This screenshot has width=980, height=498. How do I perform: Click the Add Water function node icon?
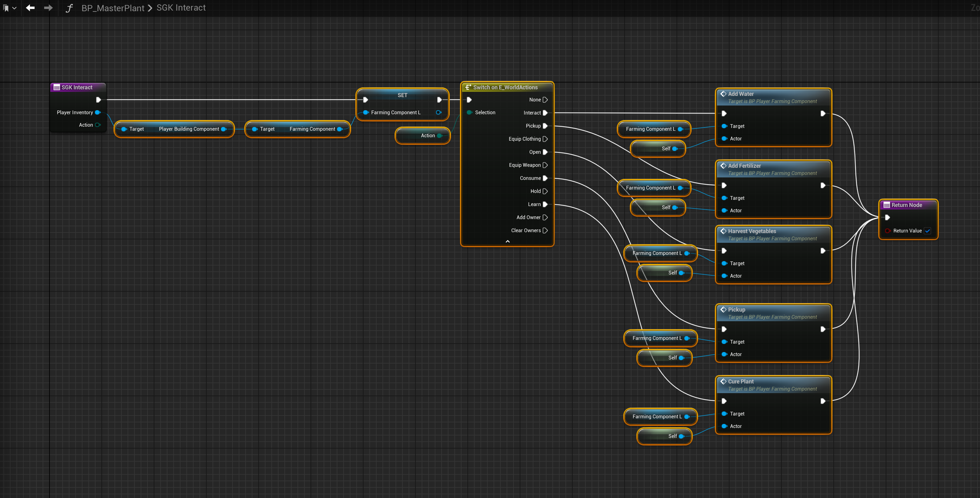pos(723,94)
